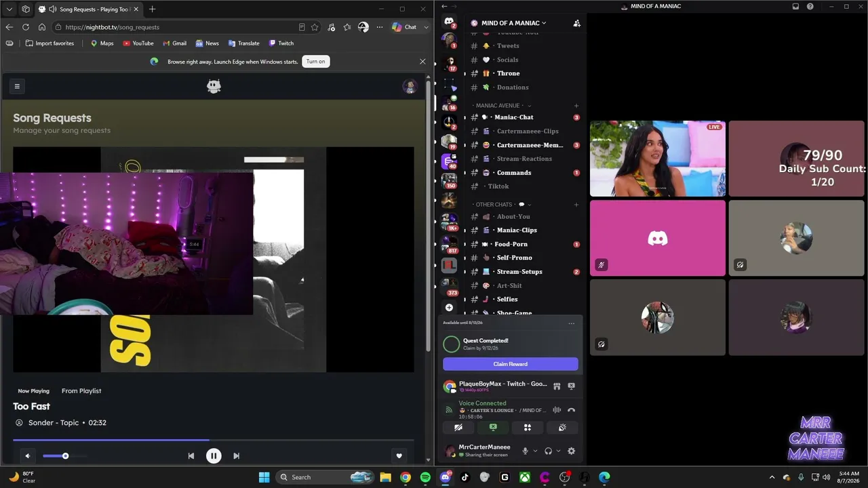Expand the MIND OF A MANIAC server menu
The image size is (868, 488).
(513, 23)
